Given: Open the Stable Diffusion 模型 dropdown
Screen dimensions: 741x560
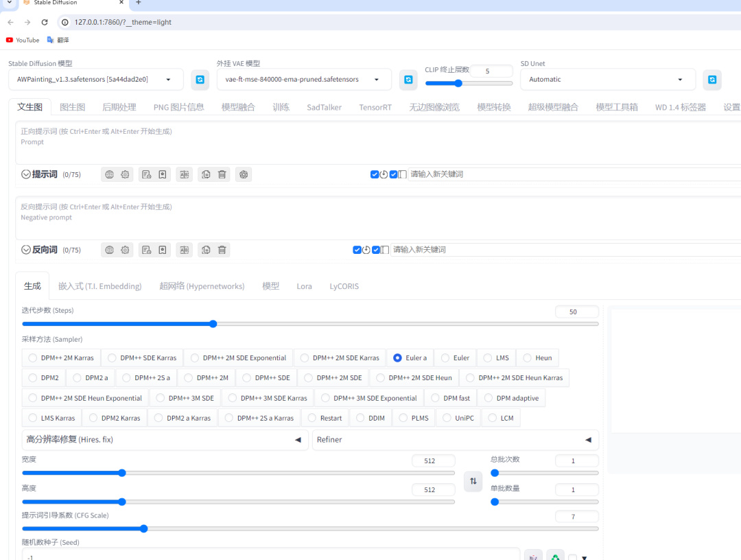Looking at the screenshot, I should click(96, 80).
